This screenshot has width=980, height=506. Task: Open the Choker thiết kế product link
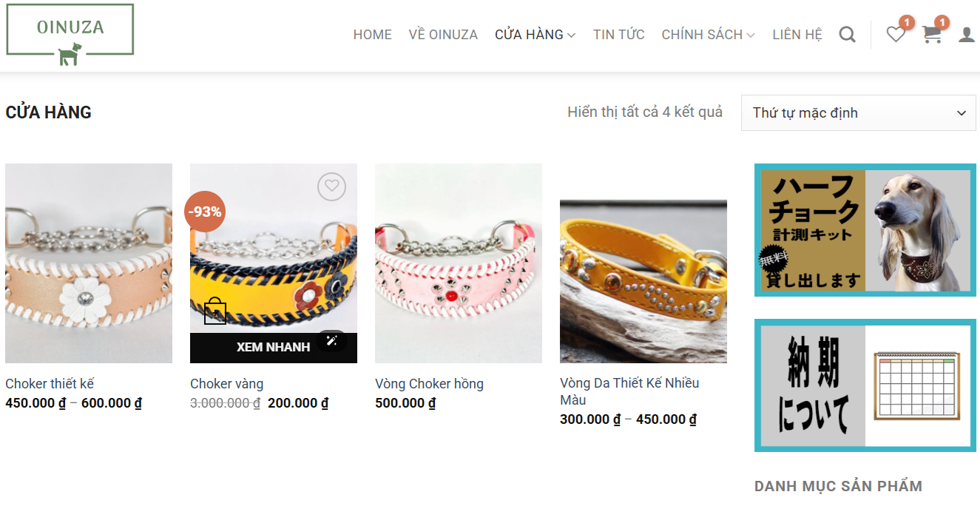(50, 384)
